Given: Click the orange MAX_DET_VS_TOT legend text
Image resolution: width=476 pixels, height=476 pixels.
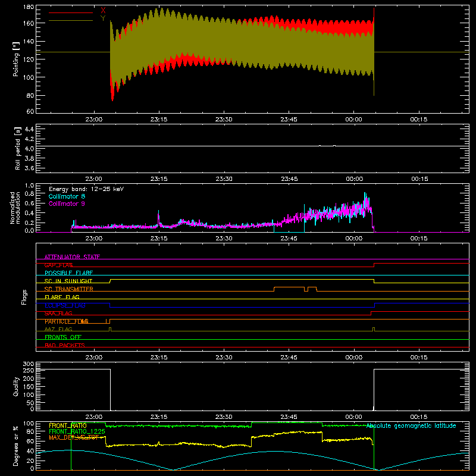Looking at the screenshot, I should tap(74, 437).
